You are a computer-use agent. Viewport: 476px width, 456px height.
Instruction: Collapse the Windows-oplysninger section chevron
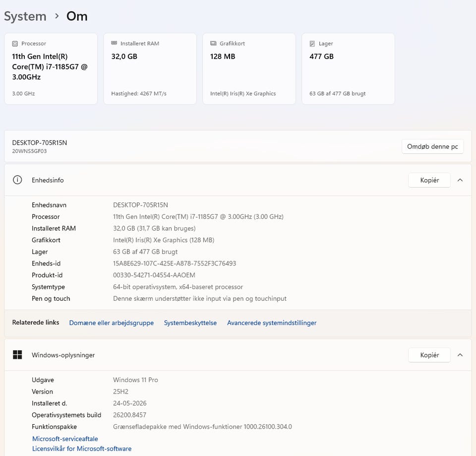[x=460, y=355]
